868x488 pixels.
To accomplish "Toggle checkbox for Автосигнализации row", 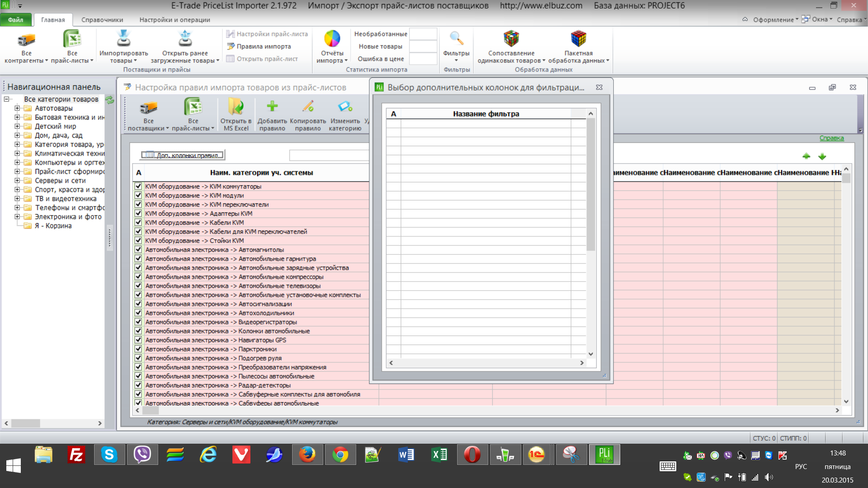I will point(138,304).
